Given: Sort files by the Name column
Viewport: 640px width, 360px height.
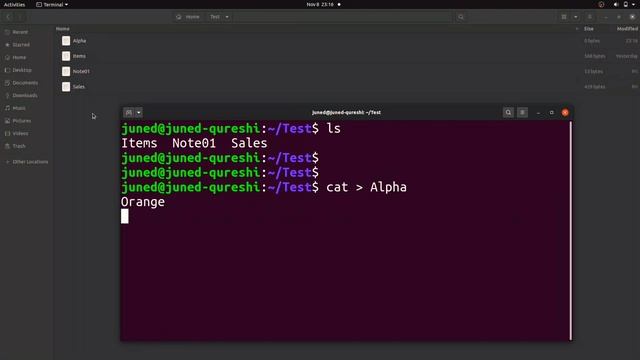Looking at the screenshot, I should click(62, 29).
